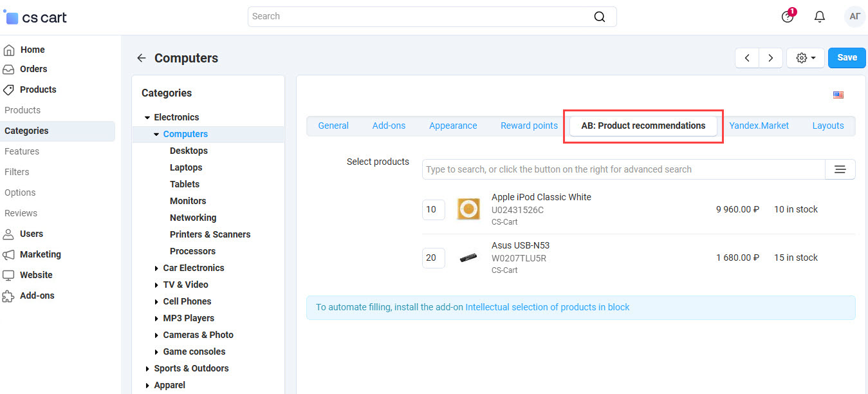
Task: Click the Orders inbox icon in sidebar
Action: pyautogui.click(x=9, y=69)
